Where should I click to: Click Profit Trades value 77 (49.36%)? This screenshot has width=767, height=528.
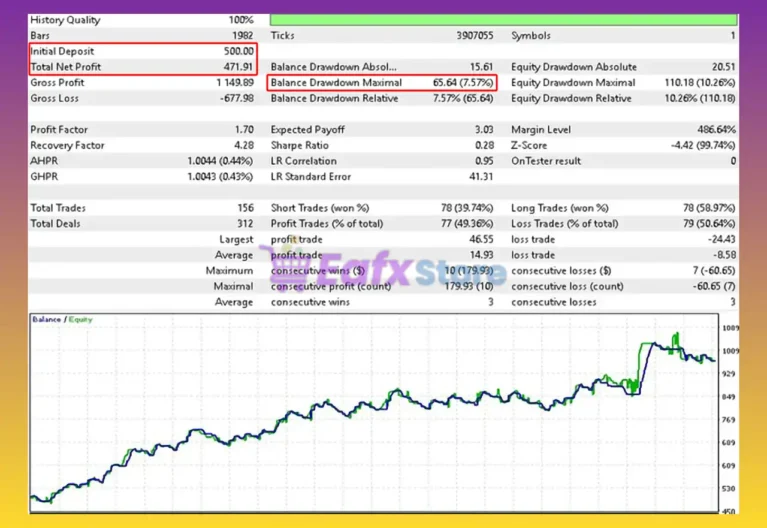[467, 224]
